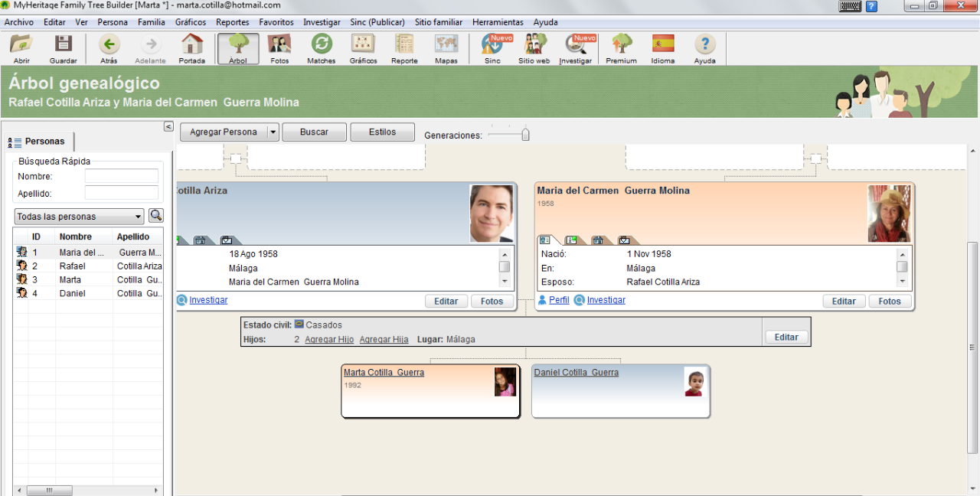Open the Fotos toolbar icon
The height and width of the screenshot is (496, 980).
279,49
